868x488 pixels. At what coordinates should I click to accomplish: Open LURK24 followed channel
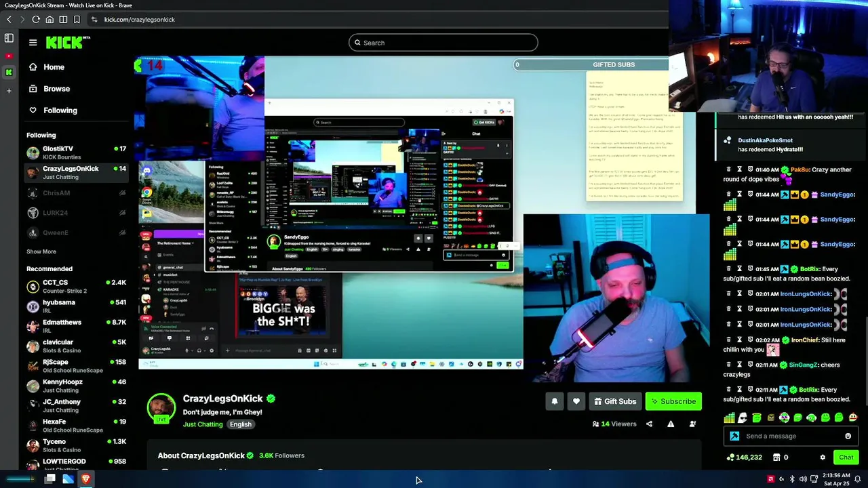pos(76,213)
